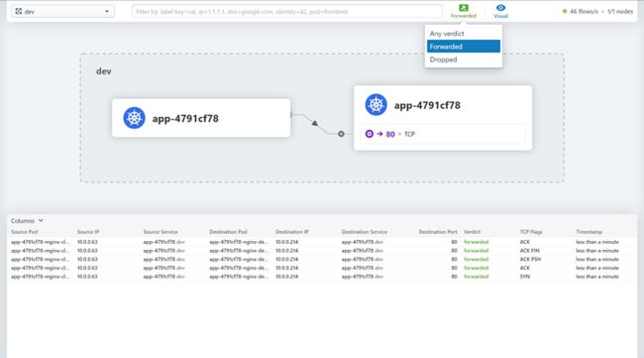Click the Destination IP column header

(291, 232)
